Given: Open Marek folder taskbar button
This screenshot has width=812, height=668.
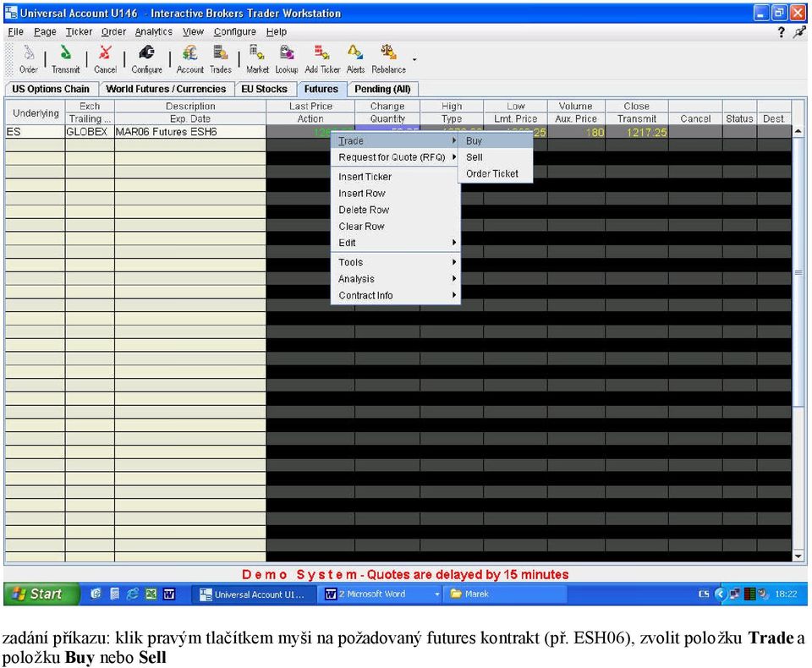Looking at the screenshot, I should tap(506, 594).
